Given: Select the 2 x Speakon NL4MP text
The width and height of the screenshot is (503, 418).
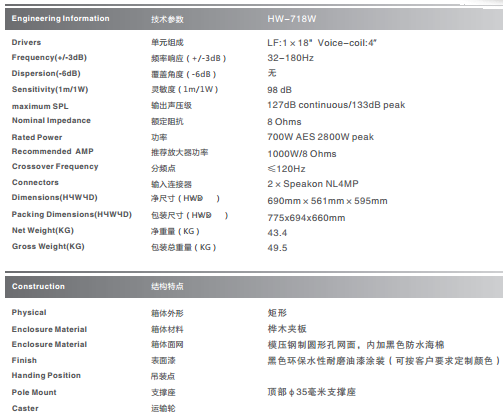Looking at the screenshot, I should pyautogui.click(x=313, y=184).
